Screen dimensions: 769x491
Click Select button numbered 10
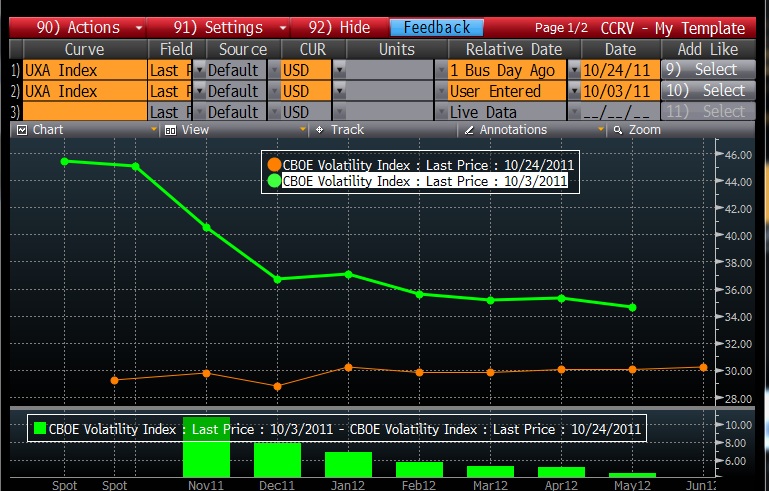pyautogui.click(x=708, y=91)
